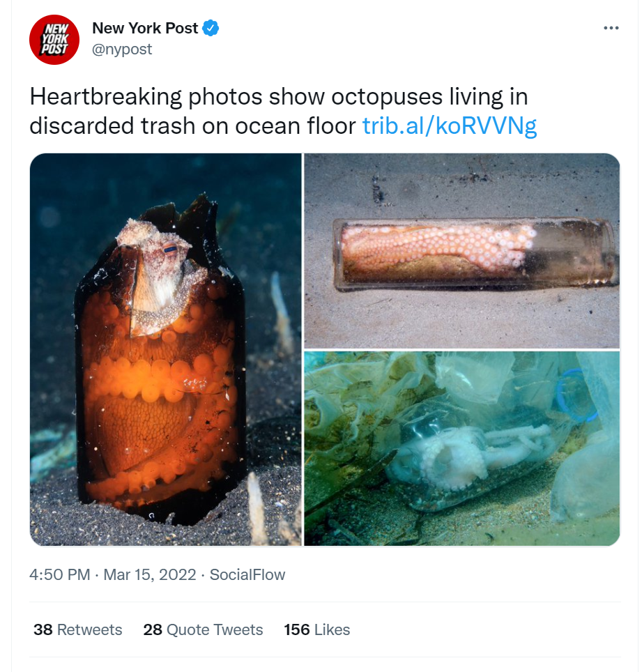Click the red circle of the NY Post logo

point(54,40)
